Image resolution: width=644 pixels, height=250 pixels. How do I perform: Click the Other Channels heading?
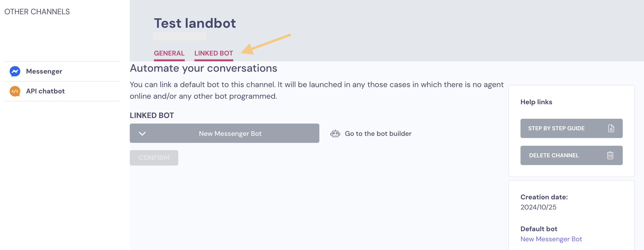click(x=37, y=12)
